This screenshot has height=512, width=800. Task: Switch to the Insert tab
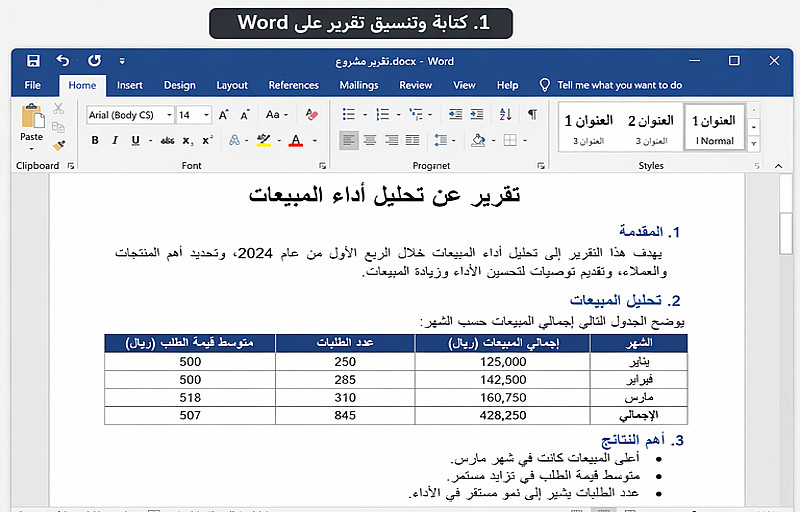[x=130, y=85]
